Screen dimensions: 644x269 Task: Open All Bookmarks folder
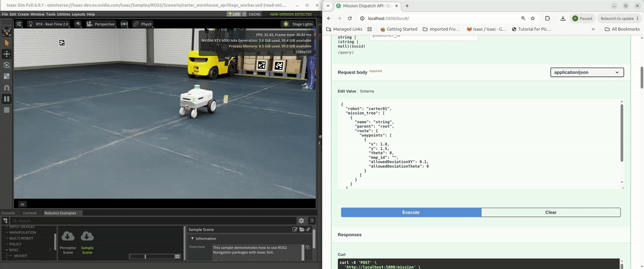(x=622, y=29)
